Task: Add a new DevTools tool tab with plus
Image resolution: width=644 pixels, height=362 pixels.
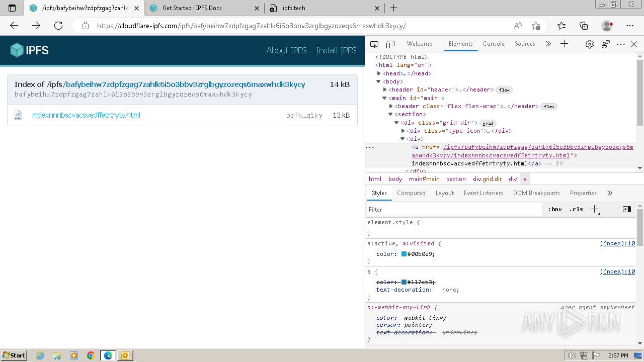Action: coord(564,44)
